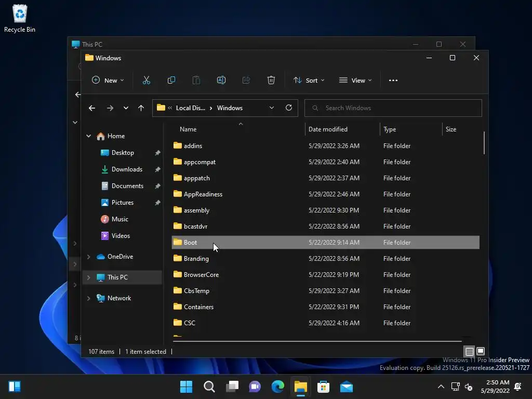Switch to details view layout icon
This screenshot has width=532, height=399.
click(x=469, y=351)
